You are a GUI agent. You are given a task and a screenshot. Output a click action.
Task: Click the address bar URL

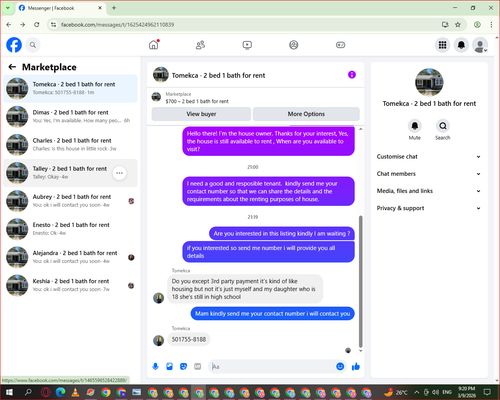click(x=117, y=25)
